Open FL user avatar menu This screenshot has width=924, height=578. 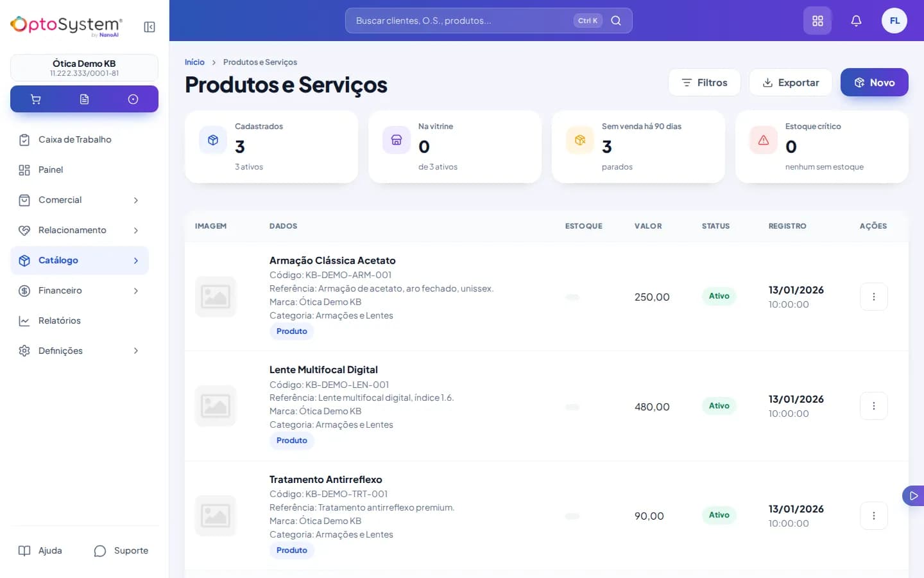894,21
